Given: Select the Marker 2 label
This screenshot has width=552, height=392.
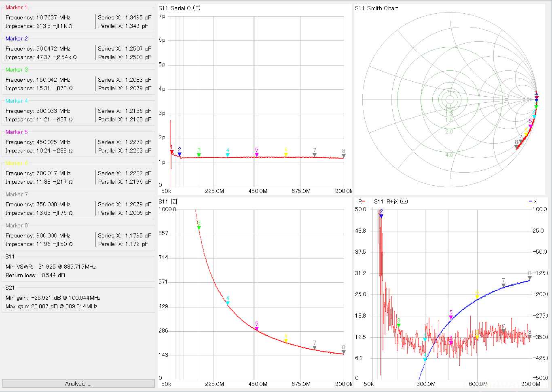Looking at the screenshot, I should tap(17, 38).
